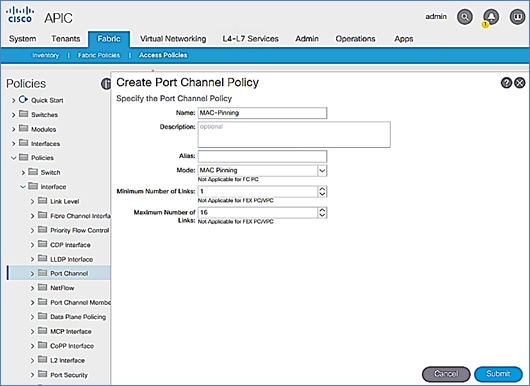Click the Switches folder icon

(x=23, y=114)
